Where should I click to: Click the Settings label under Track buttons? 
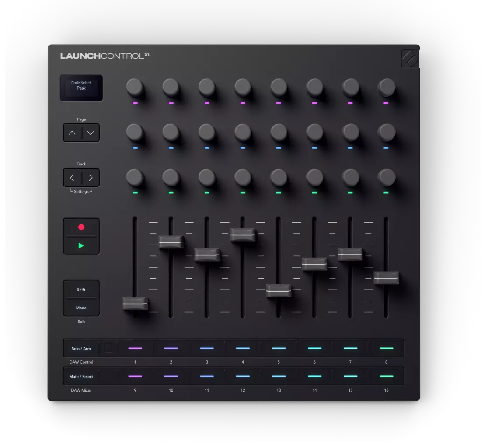click(81, 192)
